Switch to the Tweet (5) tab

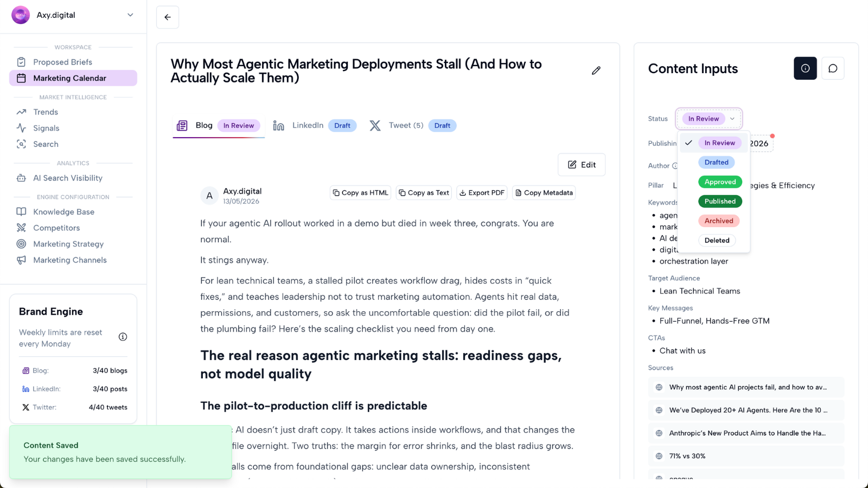(413, 125)
